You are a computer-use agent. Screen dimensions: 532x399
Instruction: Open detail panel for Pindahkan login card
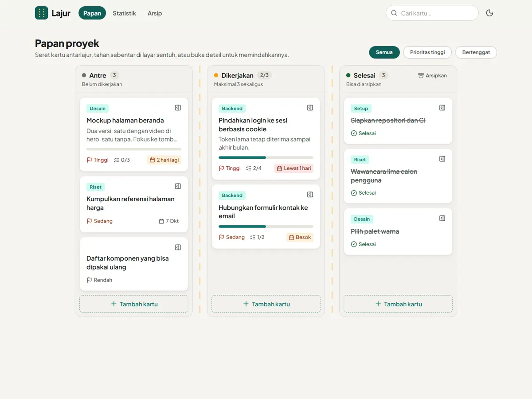(x=310, y=108)
